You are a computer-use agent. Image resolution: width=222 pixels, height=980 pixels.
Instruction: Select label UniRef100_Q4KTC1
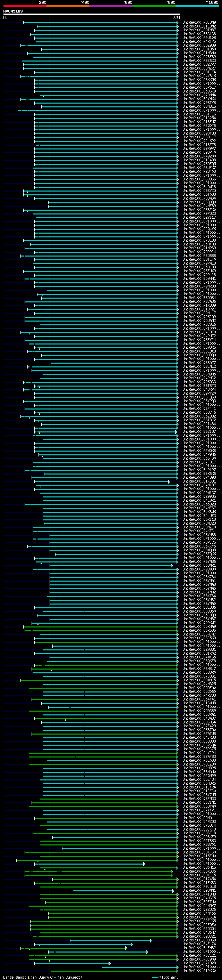click(199, 531)
